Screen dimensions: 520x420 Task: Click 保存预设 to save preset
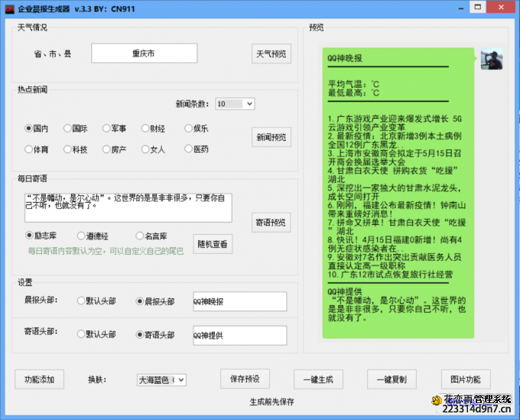coord(245,379)
